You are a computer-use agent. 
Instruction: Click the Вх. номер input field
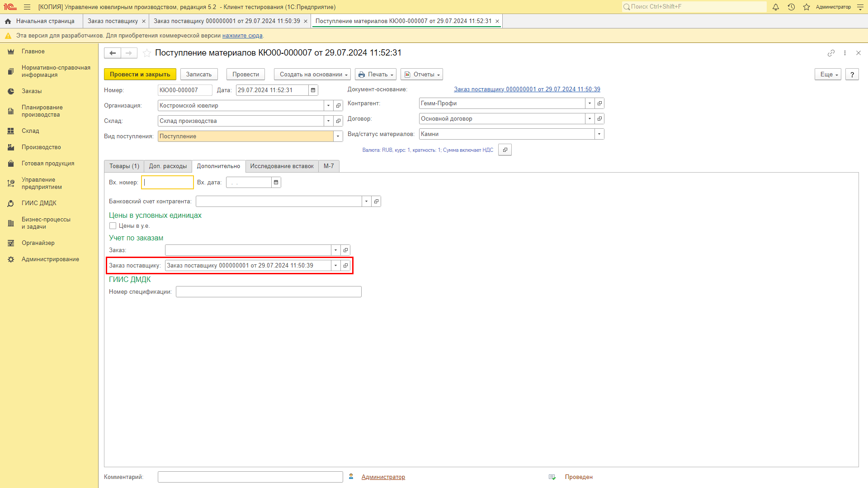[167, 182]
